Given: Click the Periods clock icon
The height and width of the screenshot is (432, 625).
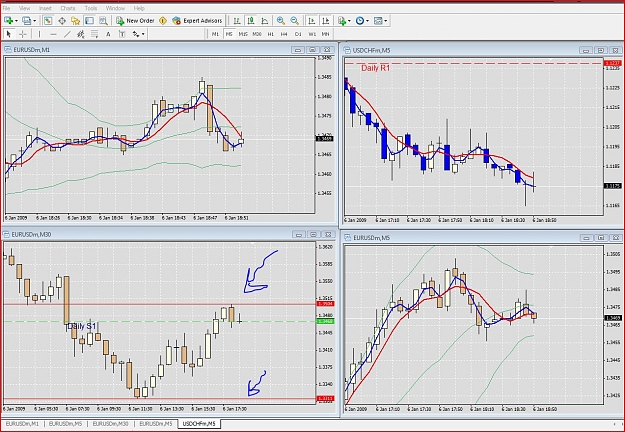Looking at the screenshot, I should 360,21.
